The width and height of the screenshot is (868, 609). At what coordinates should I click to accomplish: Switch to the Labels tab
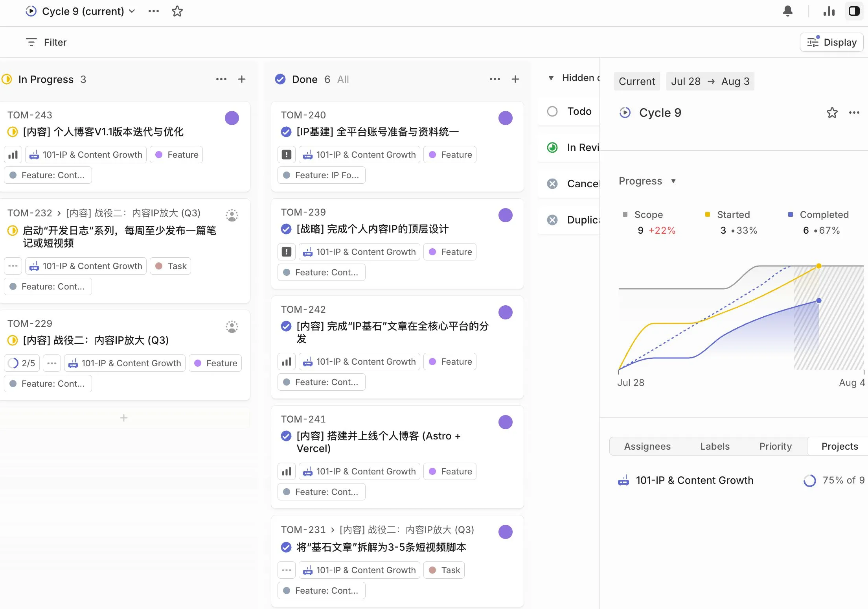coord(714,446)
